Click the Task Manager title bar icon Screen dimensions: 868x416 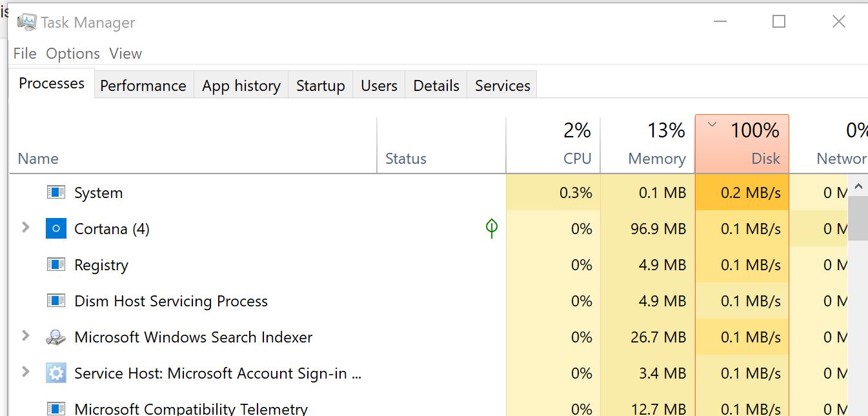[27, 23]
